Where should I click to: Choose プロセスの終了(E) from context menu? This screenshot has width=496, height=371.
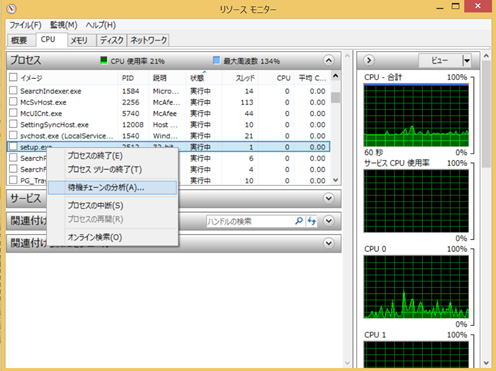pos(112,156)
